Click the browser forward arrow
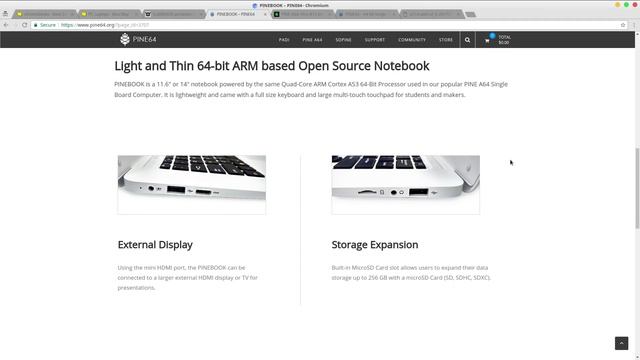The image size is (640, 360). pyautogui.click(x=15, y=25)
